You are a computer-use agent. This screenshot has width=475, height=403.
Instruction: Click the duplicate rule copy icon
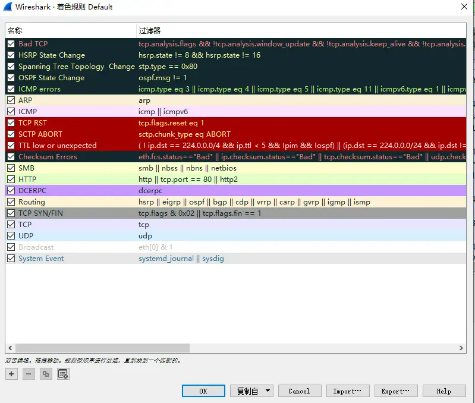tap(46, 374)
